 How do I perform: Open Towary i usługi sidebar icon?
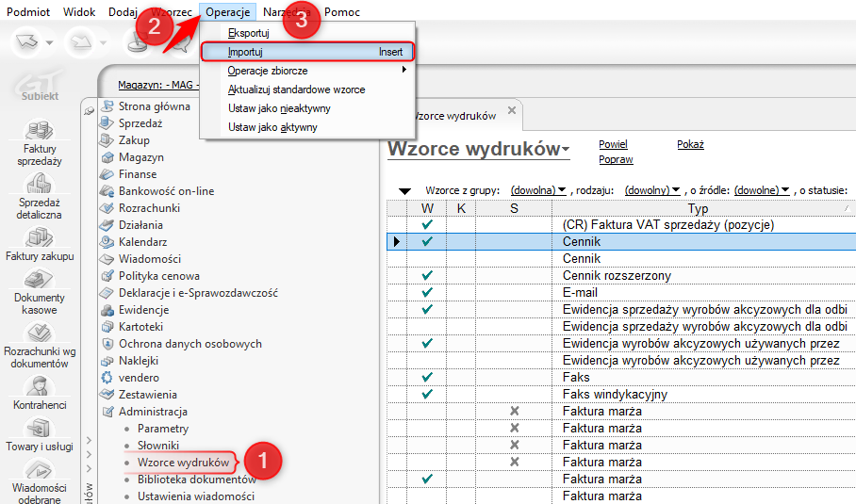click(x=38, y=429)
